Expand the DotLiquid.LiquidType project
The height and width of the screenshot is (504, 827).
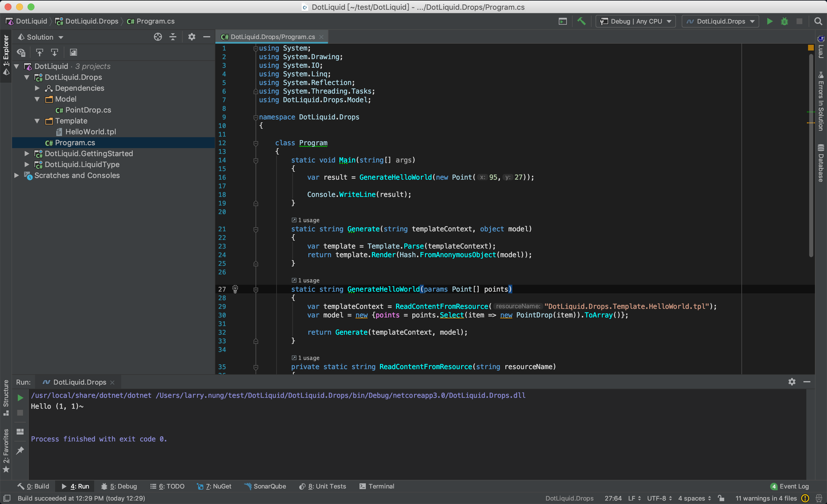[27, 164]
